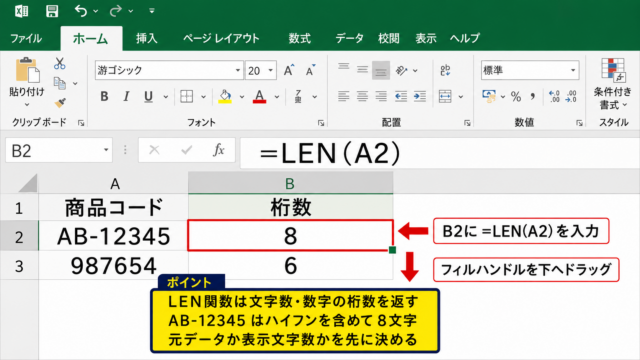
Task: Open the 游ゴシック font name dropdown
Action: click(238, 71)
